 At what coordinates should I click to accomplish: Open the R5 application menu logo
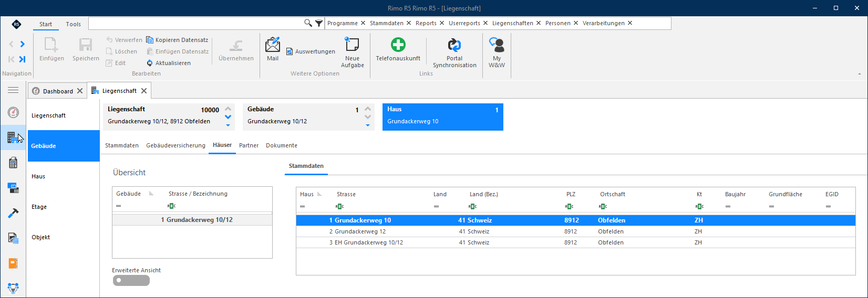(x=16, y=24)
